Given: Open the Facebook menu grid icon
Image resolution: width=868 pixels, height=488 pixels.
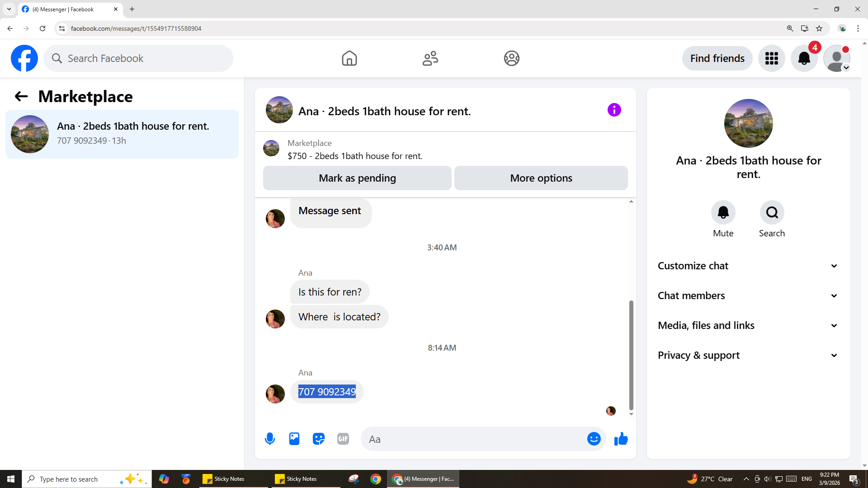Looking at the screenshot, I should click(771, 58).
